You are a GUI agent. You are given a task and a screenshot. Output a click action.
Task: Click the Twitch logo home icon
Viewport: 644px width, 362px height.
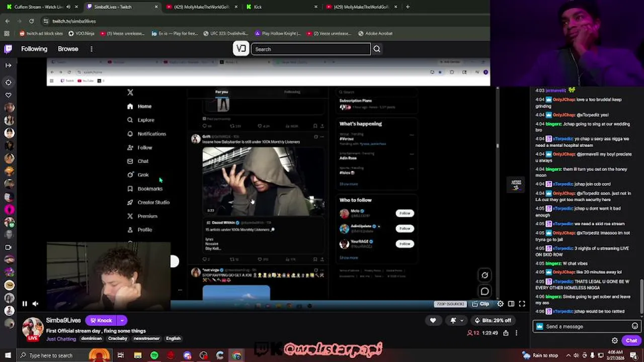tap(8, 49)
